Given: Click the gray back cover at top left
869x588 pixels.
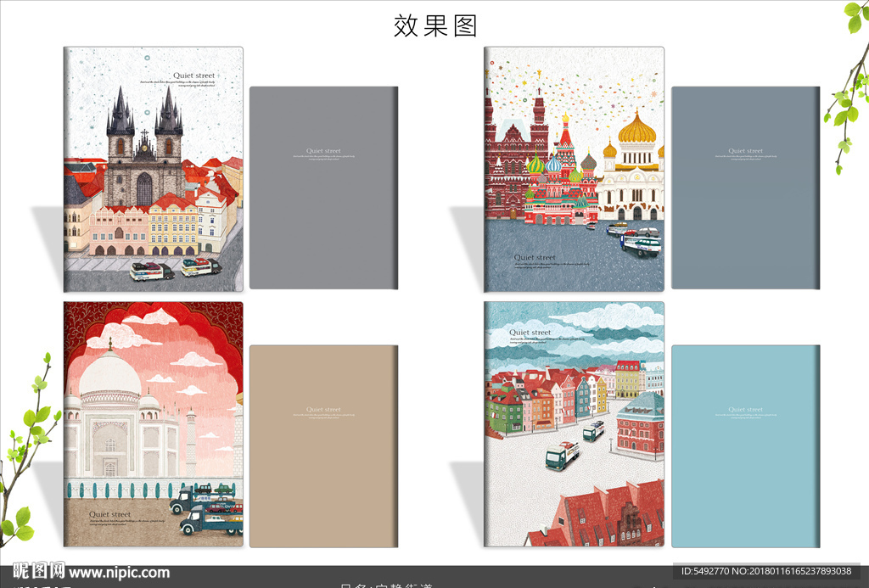Looking at the screenshot, I should (323, 188).
